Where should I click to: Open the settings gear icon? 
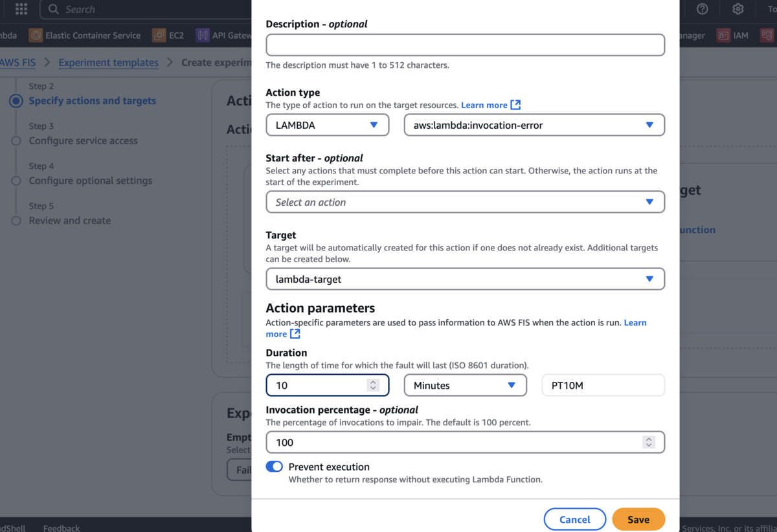pyautogui.click(x=738, y=9)
